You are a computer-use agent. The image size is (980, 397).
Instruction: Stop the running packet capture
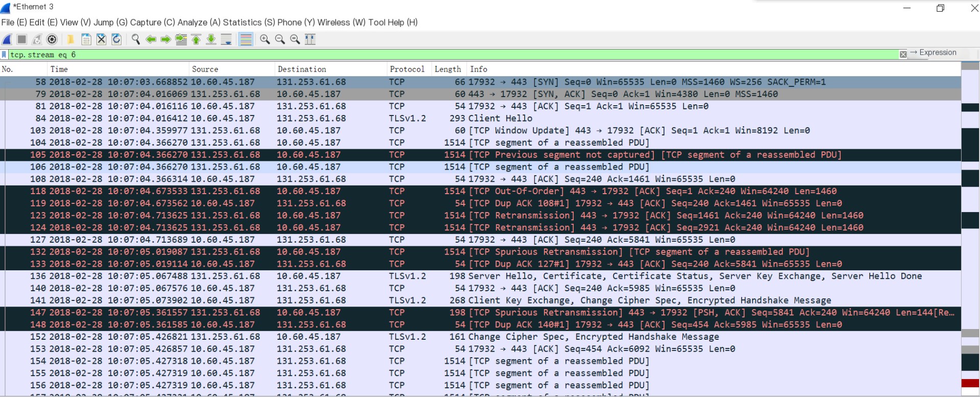21,39
